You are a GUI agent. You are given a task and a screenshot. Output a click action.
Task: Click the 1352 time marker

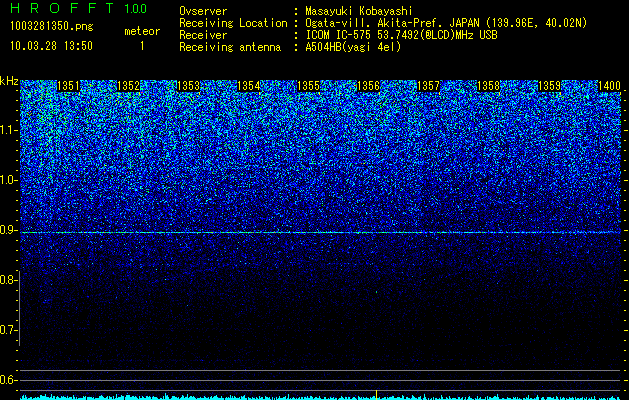click(128, 86)
